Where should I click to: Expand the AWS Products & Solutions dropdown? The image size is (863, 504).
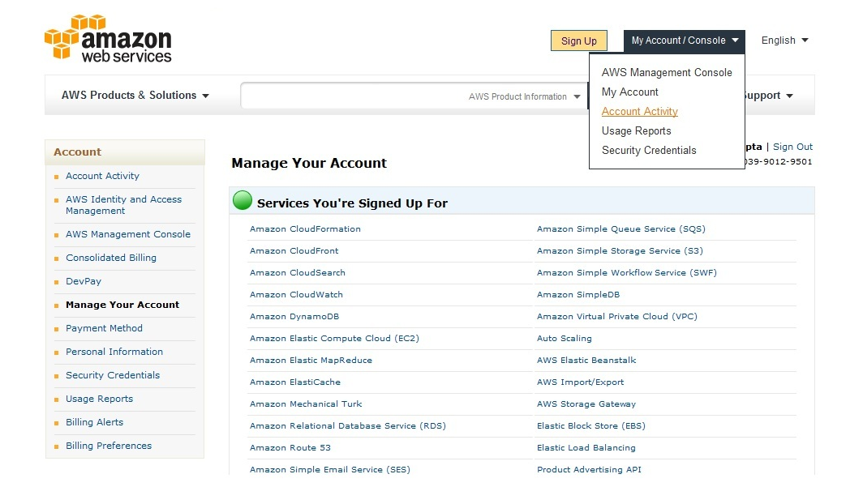[135, 95]
